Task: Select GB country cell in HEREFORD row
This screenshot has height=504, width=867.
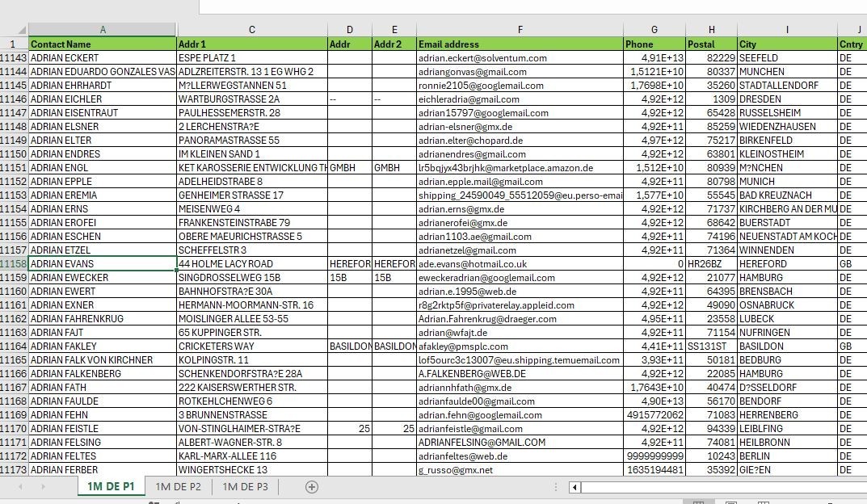Action: point(852,263)
